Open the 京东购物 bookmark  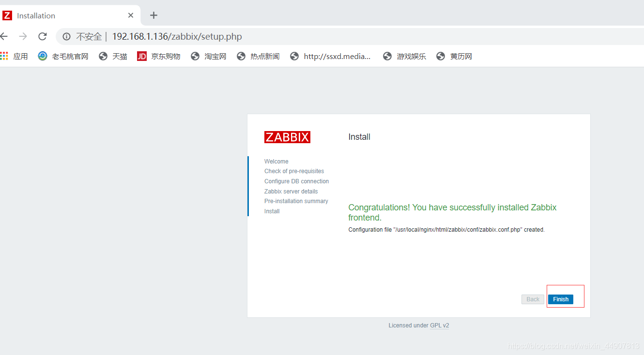click(x=159, y=57)
